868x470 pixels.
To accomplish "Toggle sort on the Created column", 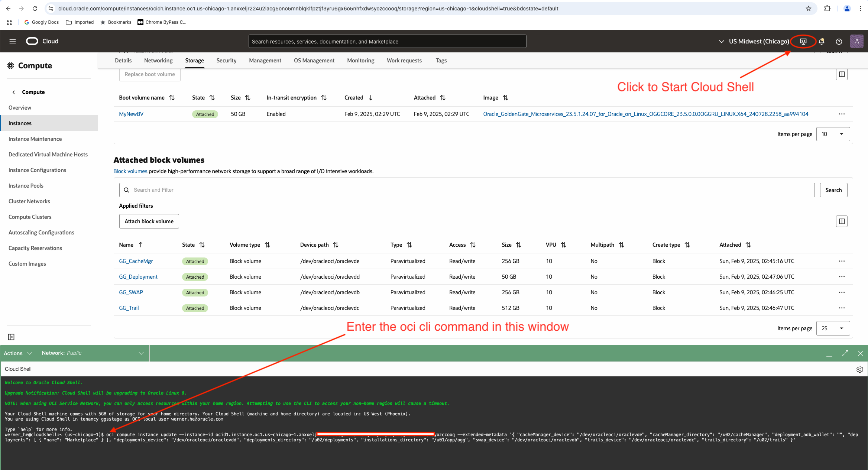I will click(370, 97).
